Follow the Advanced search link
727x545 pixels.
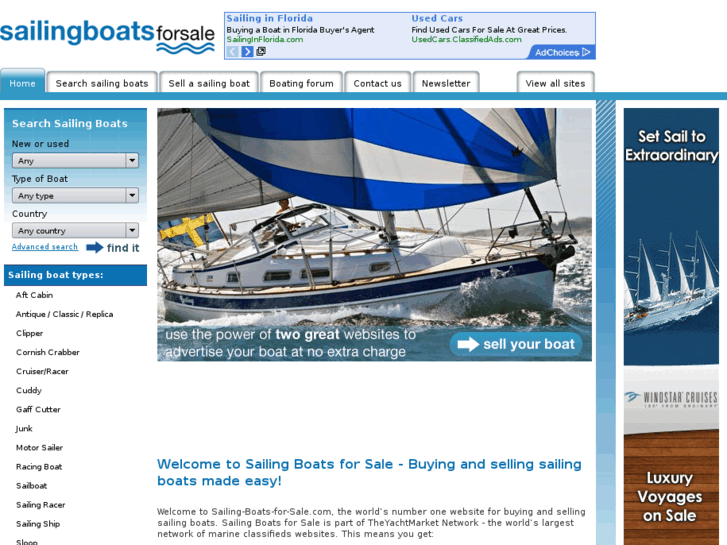tap(45, 247)
